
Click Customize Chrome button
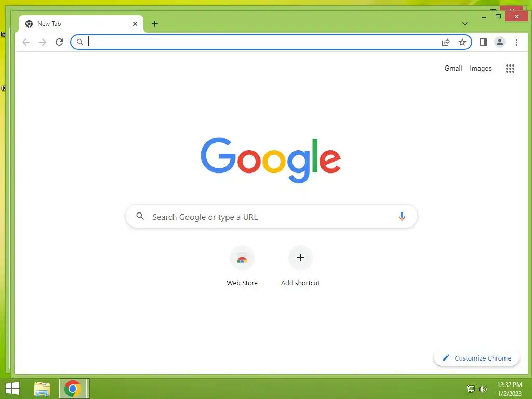pos(477,358)
